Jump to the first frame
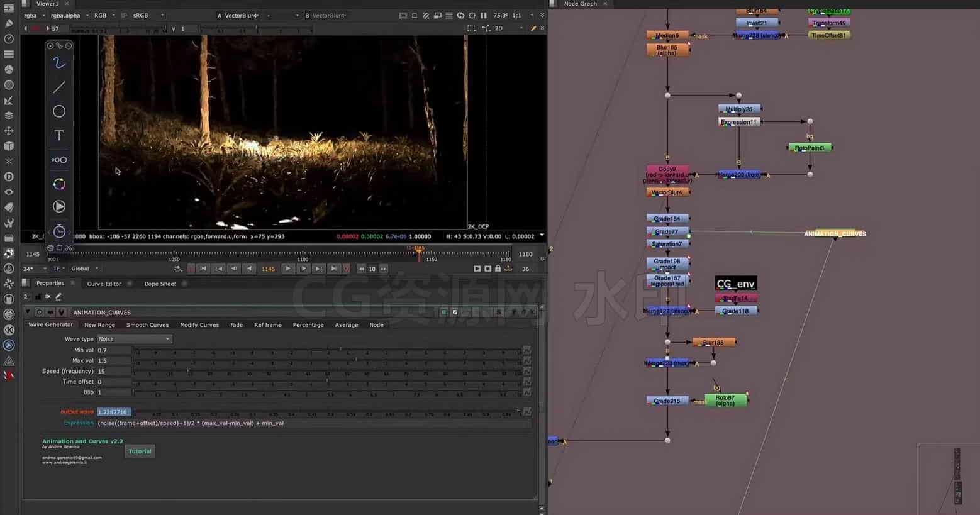Screen dimensions: 980x515 (x=203, y=269)
